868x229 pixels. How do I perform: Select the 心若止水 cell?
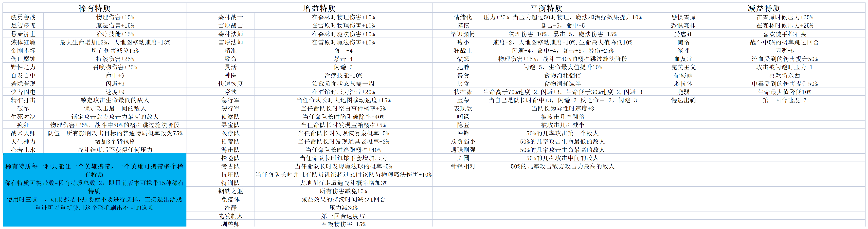tap(23, 150)
